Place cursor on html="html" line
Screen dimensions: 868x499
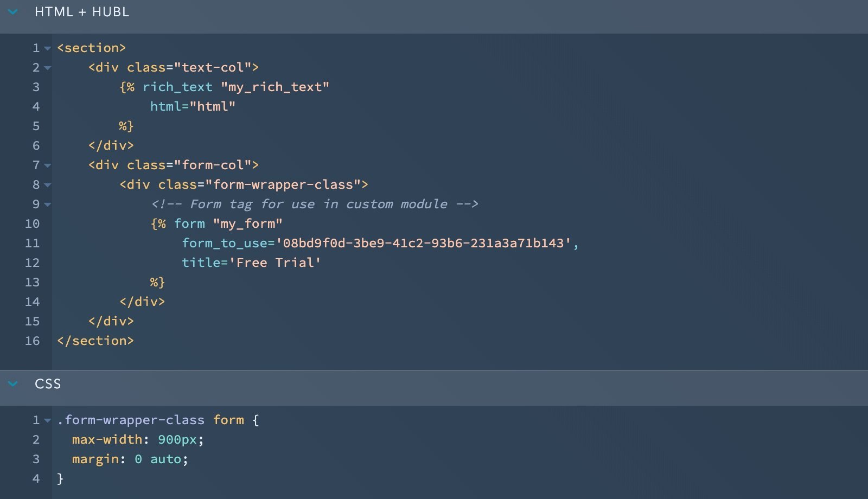(x=193, y=106)
